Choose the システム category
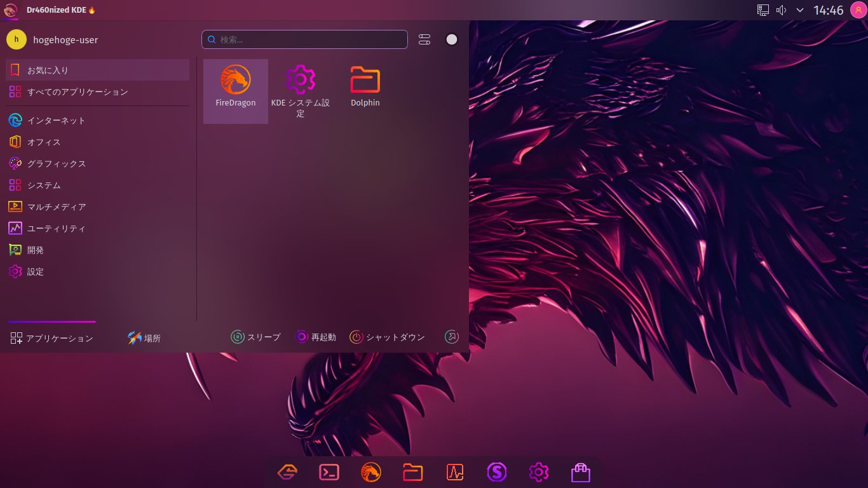 tap(98, 185)
